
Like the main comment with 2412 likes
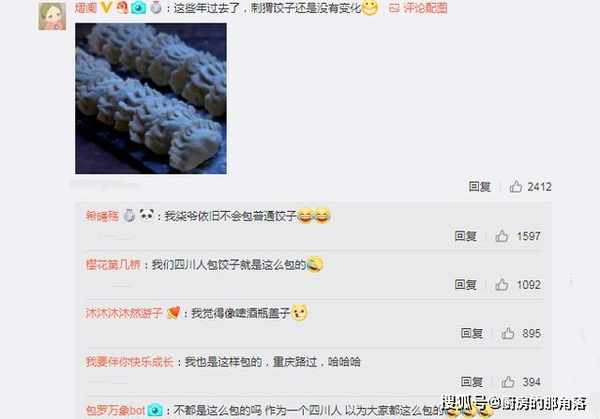pyautogui.click(x=516, y=186)
